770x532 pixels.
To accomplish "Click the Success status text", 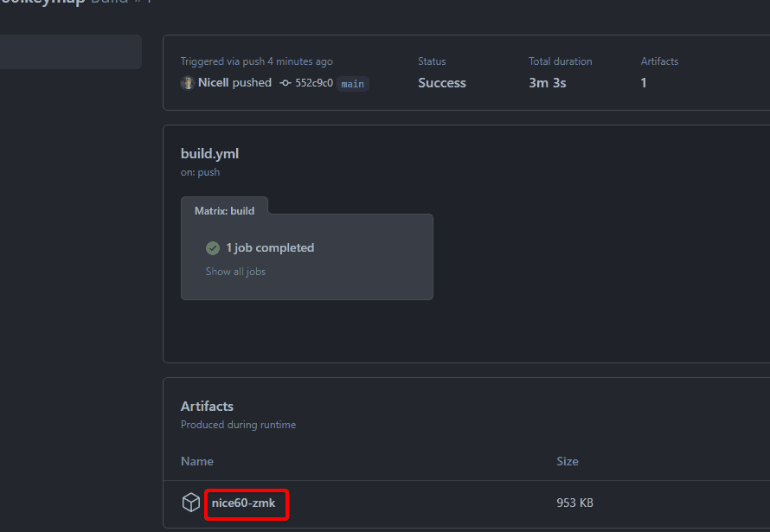I will point(442,83).
